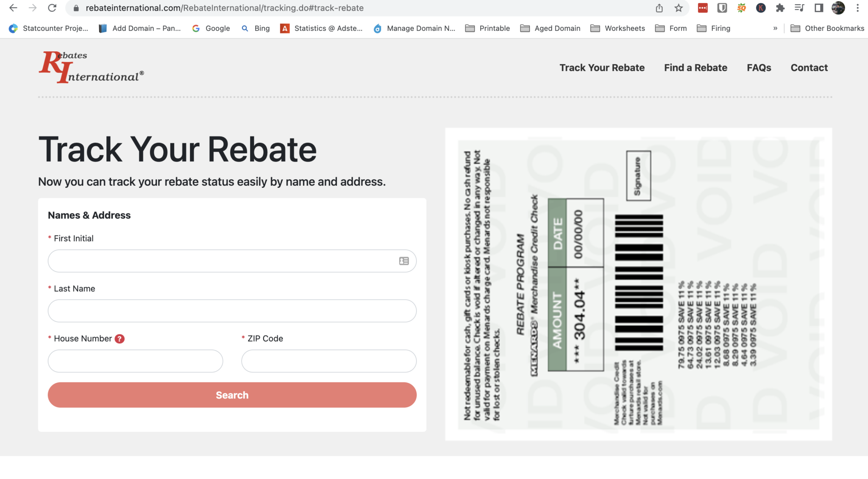Image resolution: width=868 pixels, height=479 pixels.
Task: Click the share/export icon in toolbar
Action: [660, 8]
